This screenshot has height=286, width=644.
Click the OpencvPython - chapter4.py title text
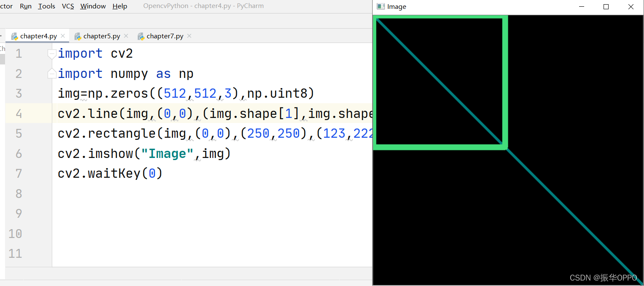pos(204,6)
